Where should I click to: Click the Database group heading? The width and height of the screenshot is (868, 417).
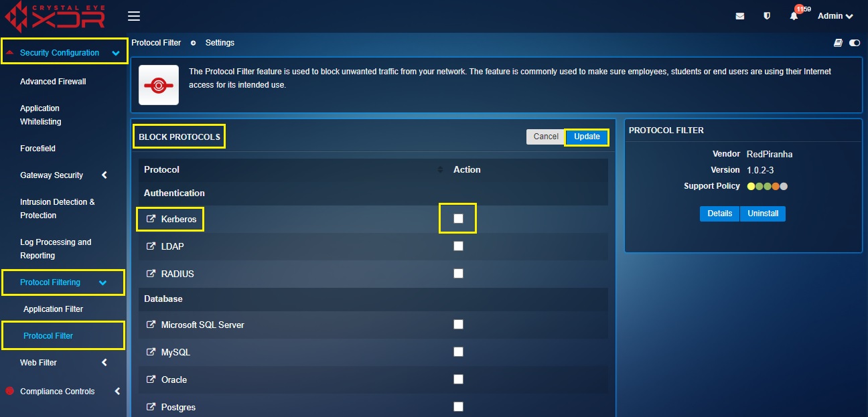click(x=163, y=299)
